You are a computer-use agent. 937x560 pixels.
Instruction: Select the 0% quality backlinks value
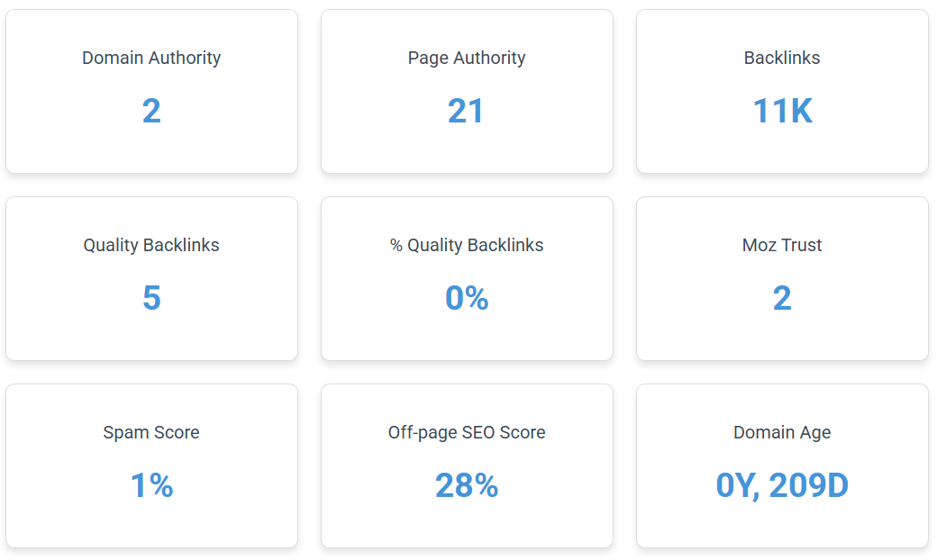pyautogui.click(x=467, y=298)
